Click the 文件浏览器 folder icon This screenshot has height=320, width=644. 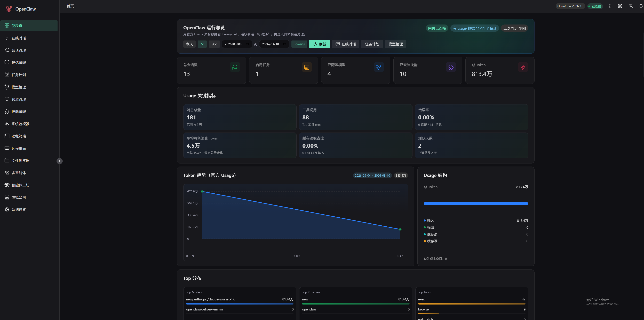(x=7, y=160)
